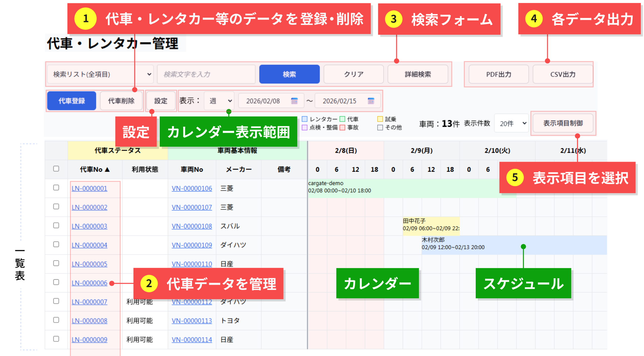Click the 検索文字を入力 search field
This screenshot has width=644, height=356.
coord(206,74)
